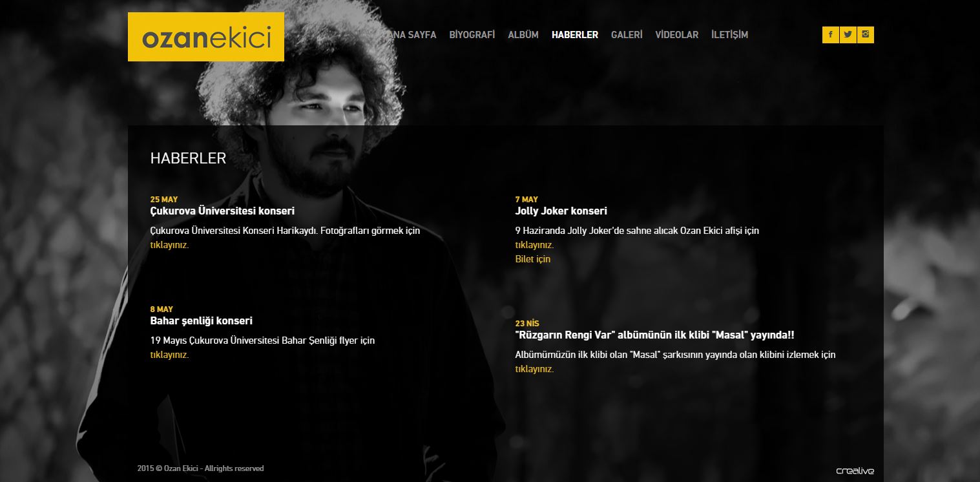This screenshot has width=980, height=482.
Task: Click the Crealive footer logo
Action: coord(855,471)
